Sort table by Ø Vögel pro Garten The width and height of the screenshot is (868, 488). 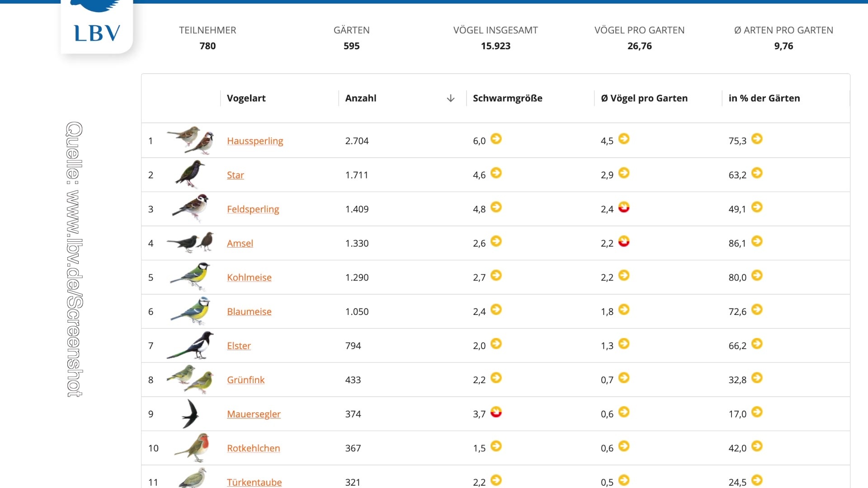point(644,99)
